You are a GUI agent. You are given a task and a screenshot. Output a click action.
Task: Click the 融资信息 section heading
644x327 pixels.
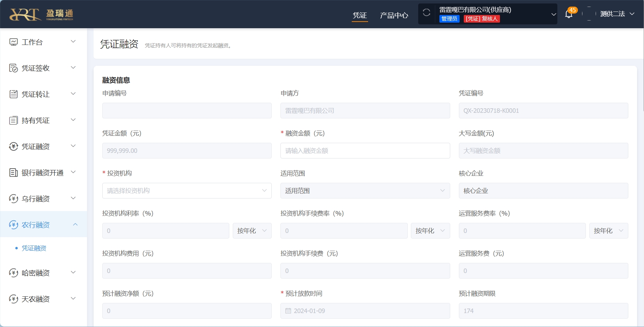tap(116, 80)
